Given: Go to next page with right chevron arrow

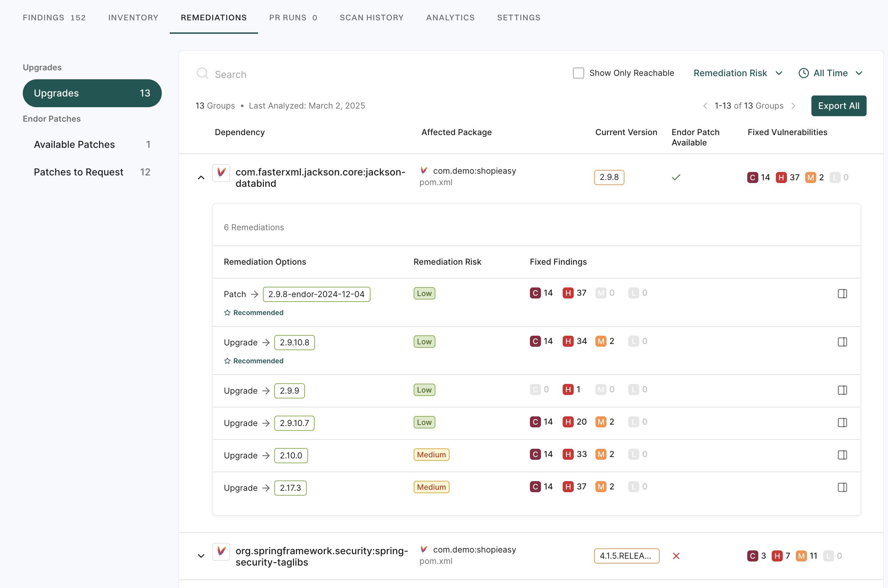Looking at the screenshot, I should click(x=793, y=106).
